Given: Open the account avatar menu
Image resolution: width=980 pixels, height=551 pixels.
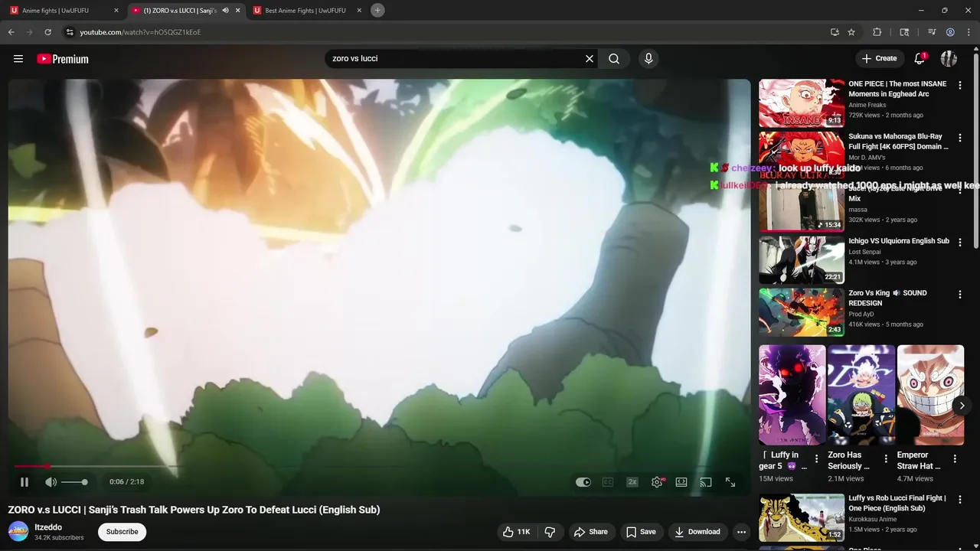Looking at the screenshot, I should (949, 59).
